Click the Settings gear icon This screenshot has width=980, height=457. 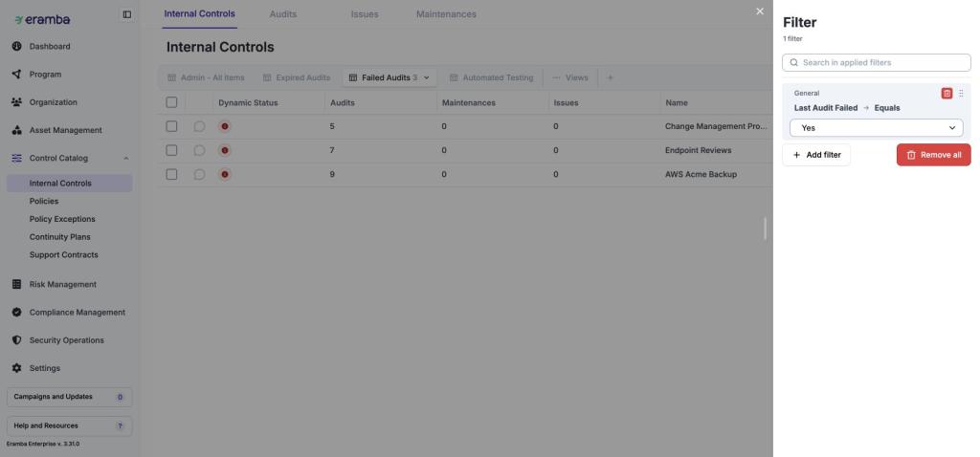(x=17, y=368)
